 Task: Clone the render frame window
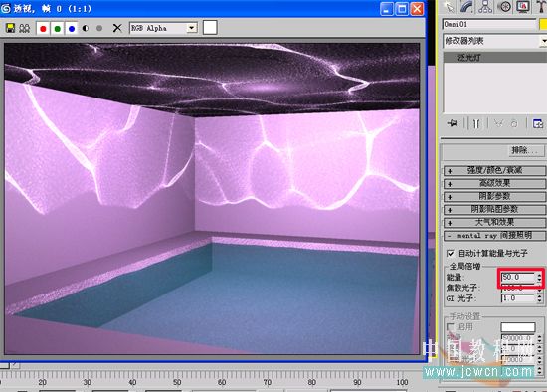click(x=24, y=28)
